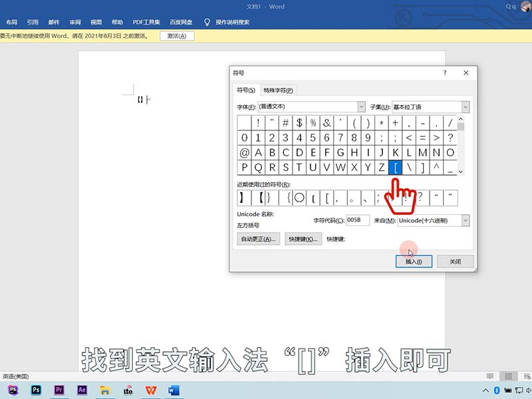532x399 pixels.
Task: Open the 布局 ribbon tab
Action: point(11,23)
